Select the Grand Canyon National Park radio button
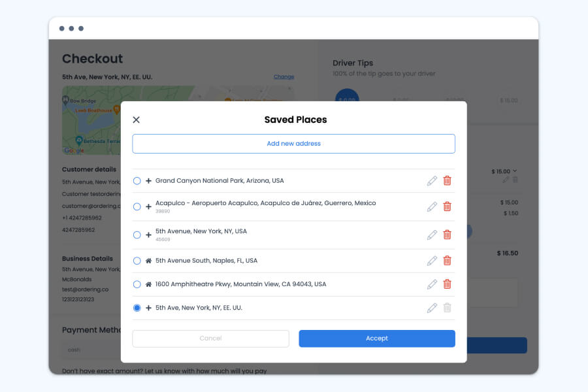The height and width of the screenshot is (392, 588). coord(136,180)
